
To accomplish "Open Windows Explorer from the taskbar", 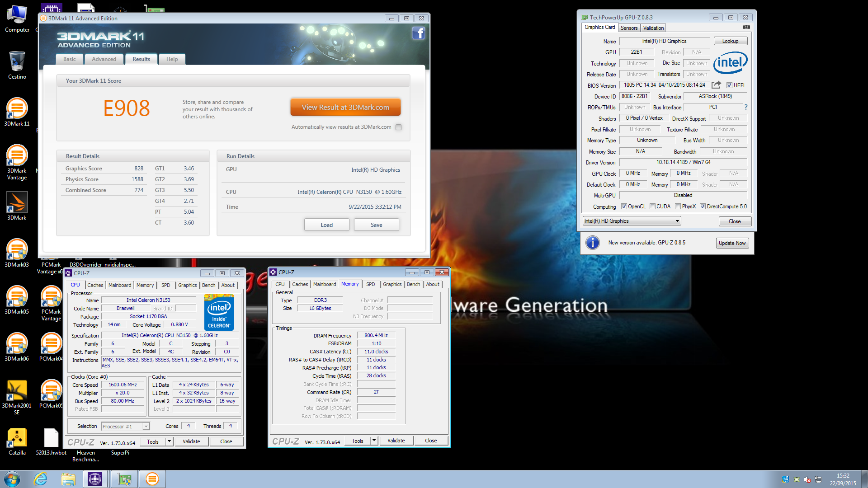I will click(68, 479).
